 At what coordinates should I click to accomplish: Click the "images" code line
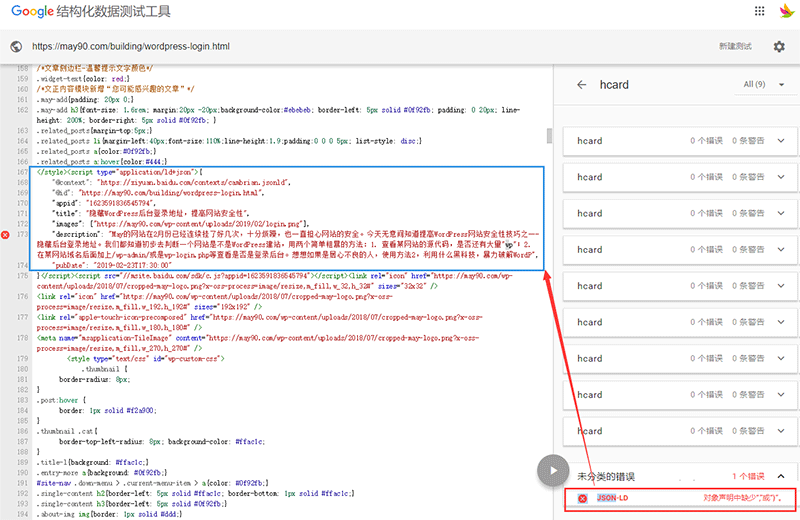(181, 224)
